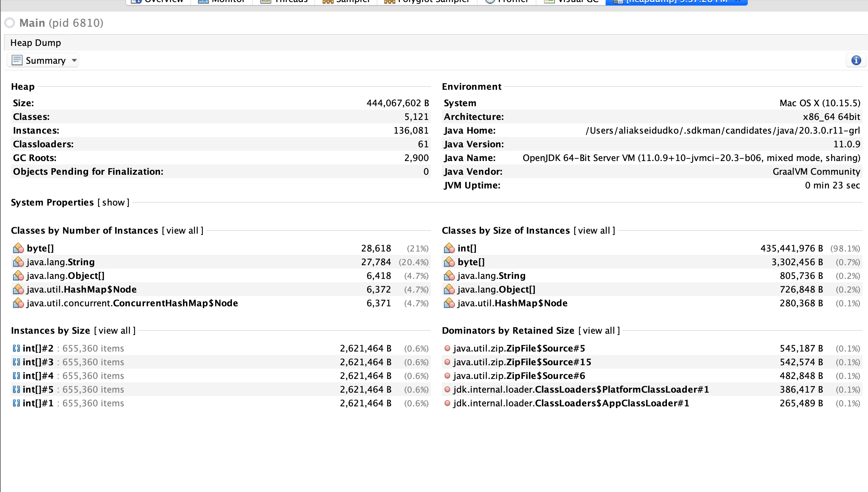Click the int[] class icon under Classes by Size

449,248
